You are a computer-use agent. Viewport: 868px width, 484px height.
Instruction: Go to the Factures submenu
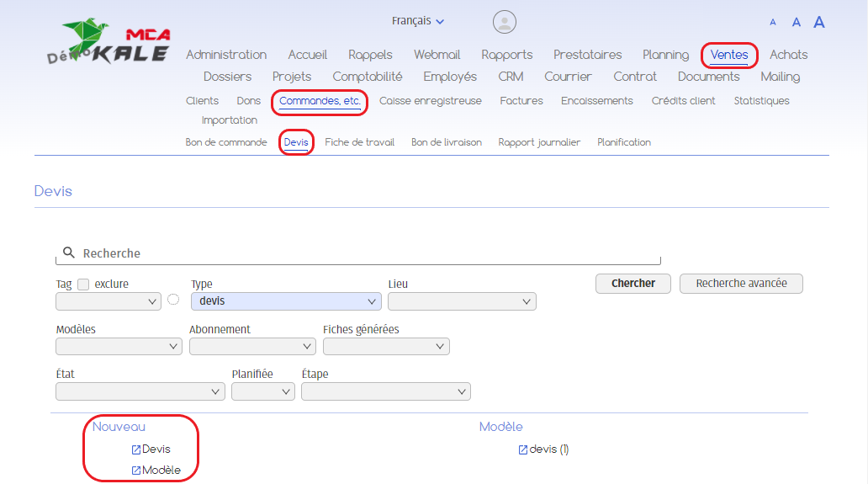coord(521,101)
